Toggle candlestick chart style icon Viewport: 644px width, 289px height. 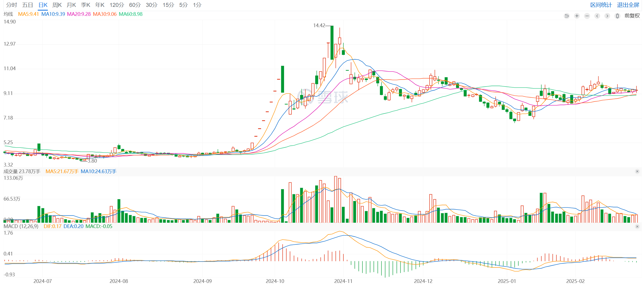tap(617, 16)
